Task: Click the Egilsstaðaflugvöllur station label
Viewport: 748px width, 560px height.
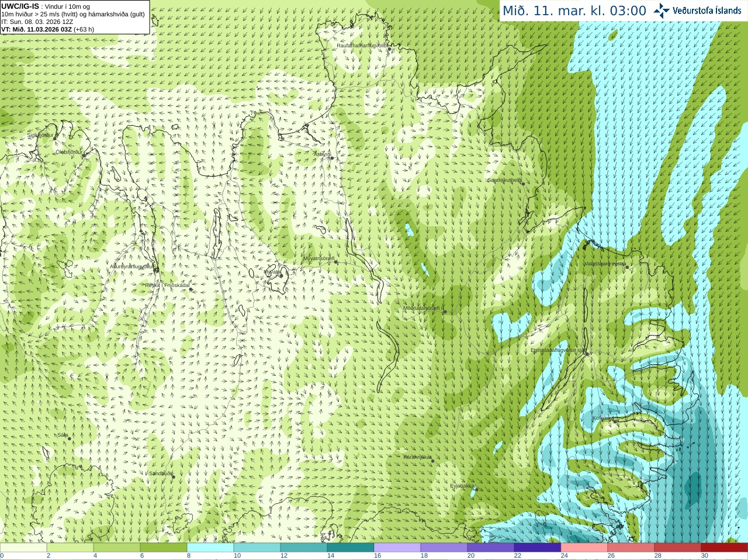Action: click(558, 350)
